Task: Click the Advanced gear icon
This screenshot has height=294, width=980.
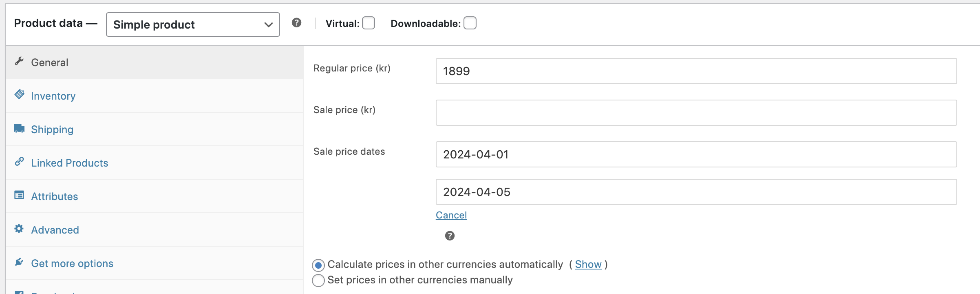Action: [19, 229]
